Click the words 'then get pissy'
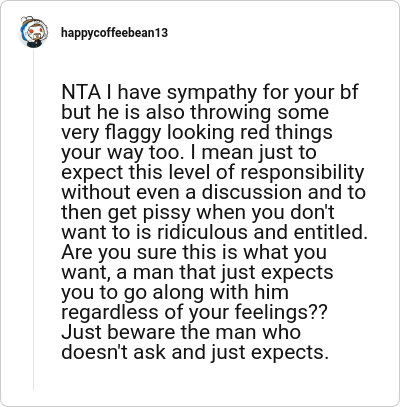The width and height of the screenshot is (400, 407). [x=126, y=213]
